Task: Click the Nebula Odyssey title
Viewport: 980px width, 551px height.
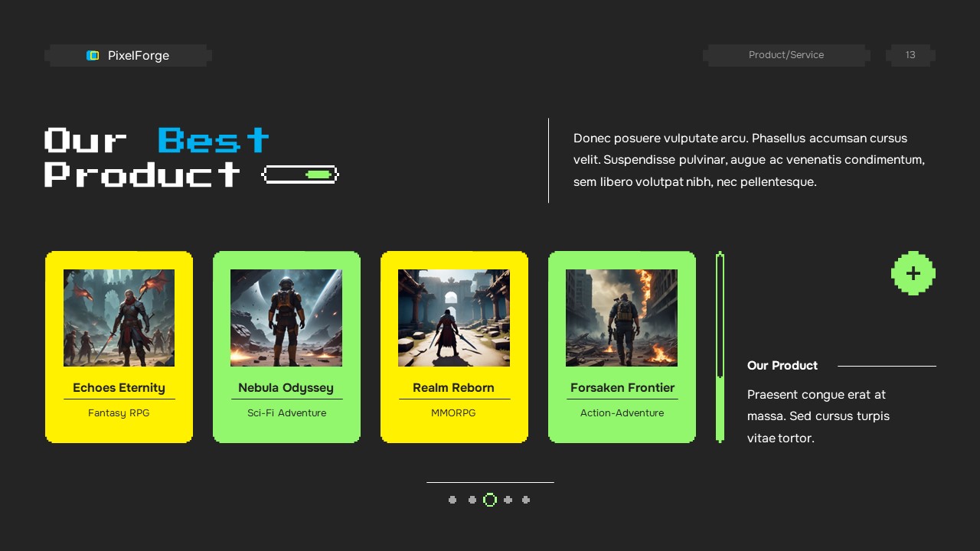Action: coord(286,387)
